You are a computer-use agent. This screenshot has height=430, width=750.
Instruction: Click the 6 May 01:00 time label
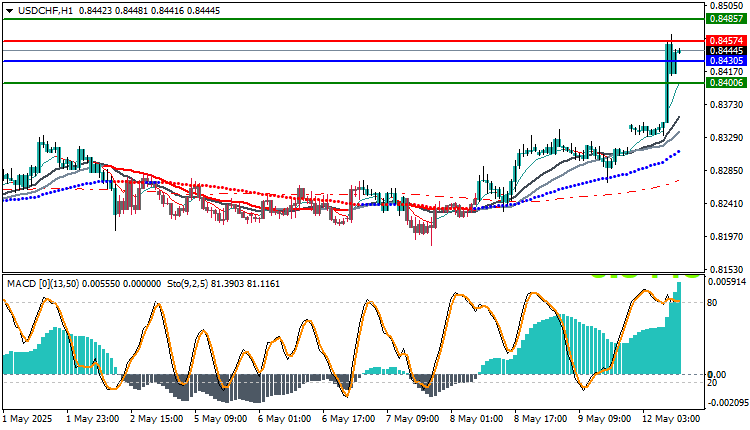pos(285,419)
